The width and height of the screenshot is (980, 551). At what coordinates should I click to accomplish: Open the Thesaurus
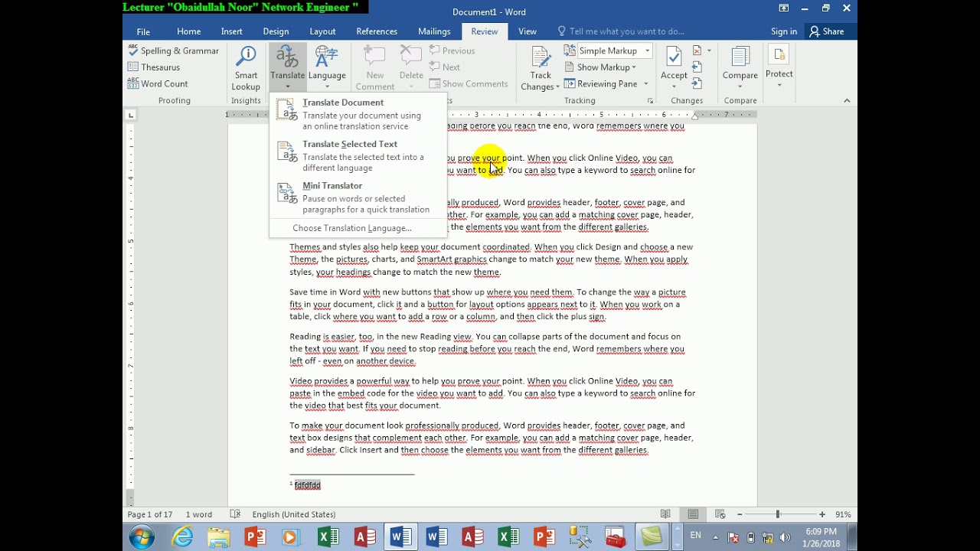pyautogui.click(x=154, y=67)
